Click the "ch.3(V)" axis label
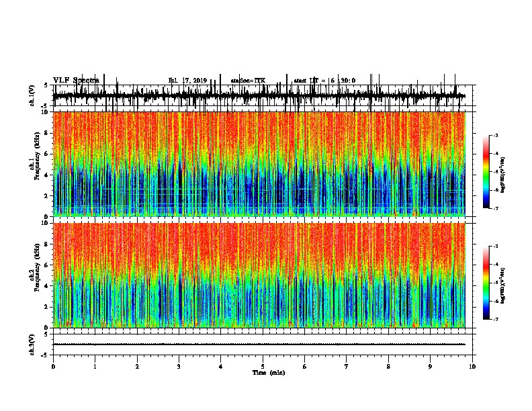Viewport: 532px width, 411px height. [x=32, y=345]
